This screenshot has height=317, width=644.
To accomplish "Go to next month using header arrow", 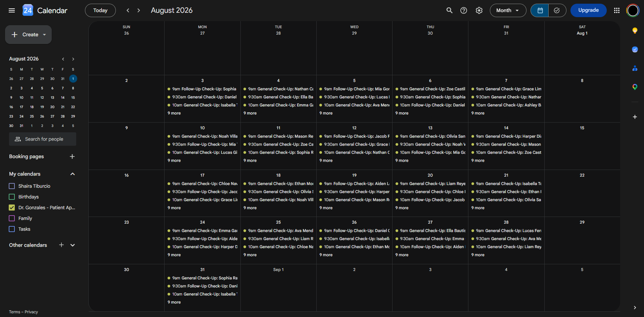I will tap(139, 10).
